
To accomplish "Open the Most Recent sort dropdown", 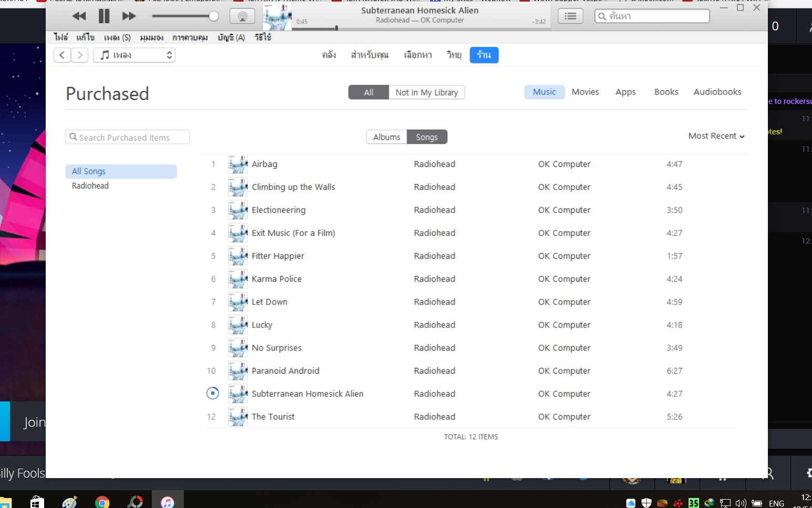I will (716, 136).
